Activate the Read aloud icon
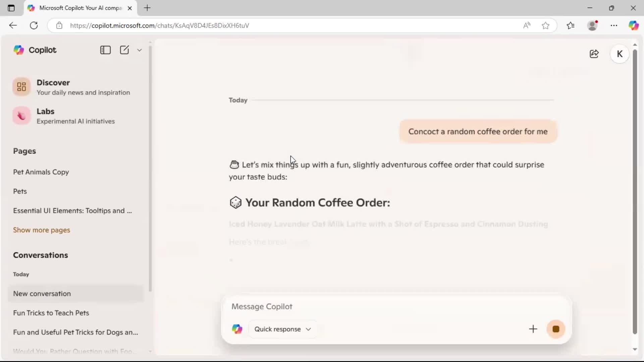 pyautogui.click(x=527, y=25)
